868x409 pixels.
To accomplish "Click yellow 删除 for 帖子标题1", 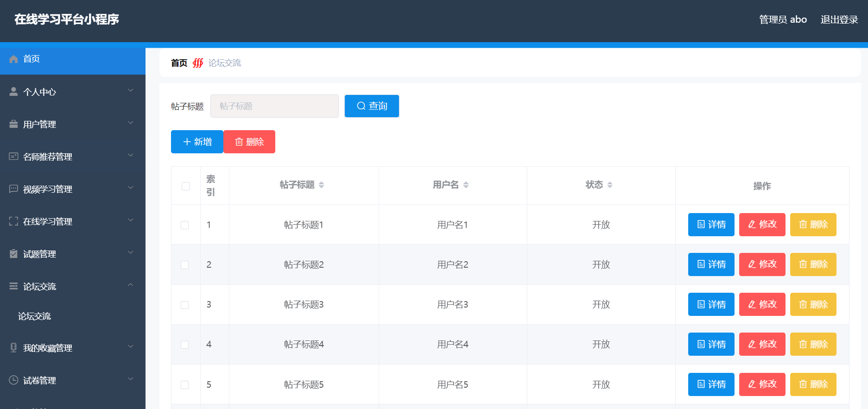I will click(x=813, y=225).
